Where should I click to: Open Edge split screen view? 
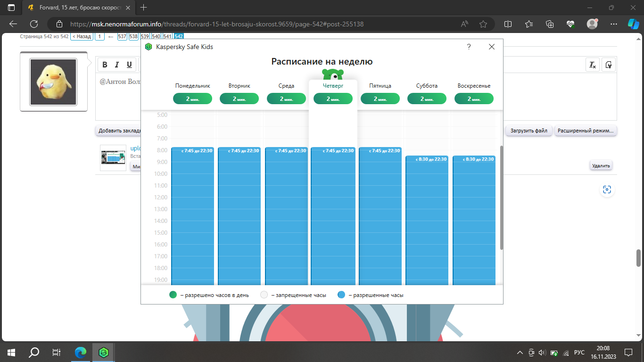tap(508, 24)
